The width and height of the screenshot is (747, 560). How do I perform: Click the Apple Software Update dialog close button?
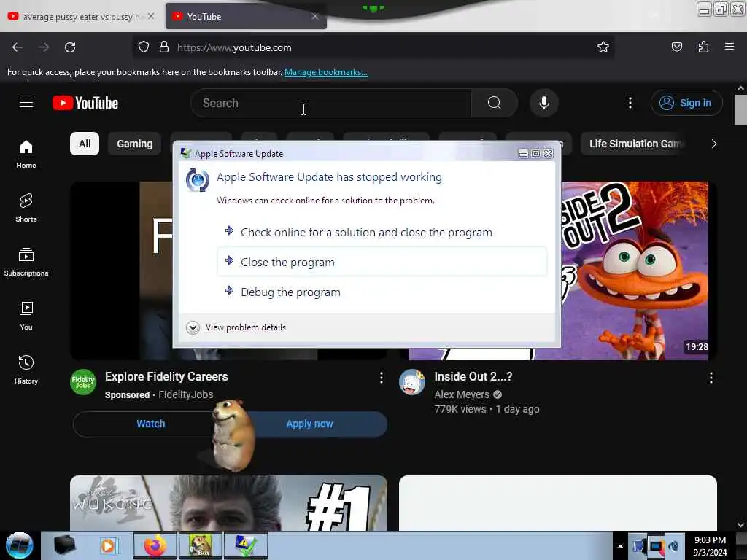click(x=549, y=153)
